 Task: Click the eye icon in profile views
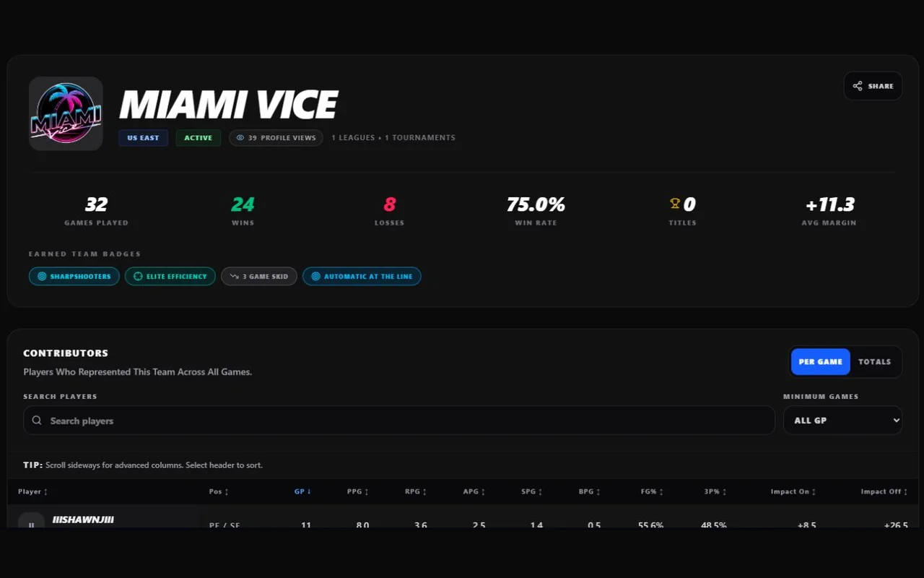[240, 137]
